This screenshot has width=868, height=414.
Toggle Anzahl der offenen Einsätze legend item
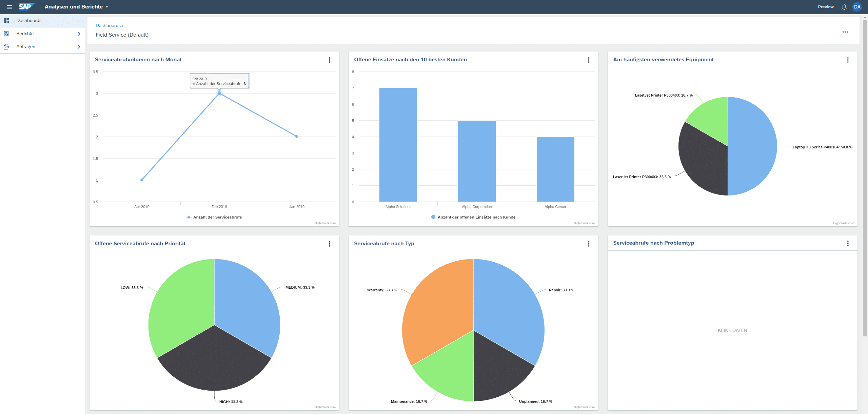(476, 217)
